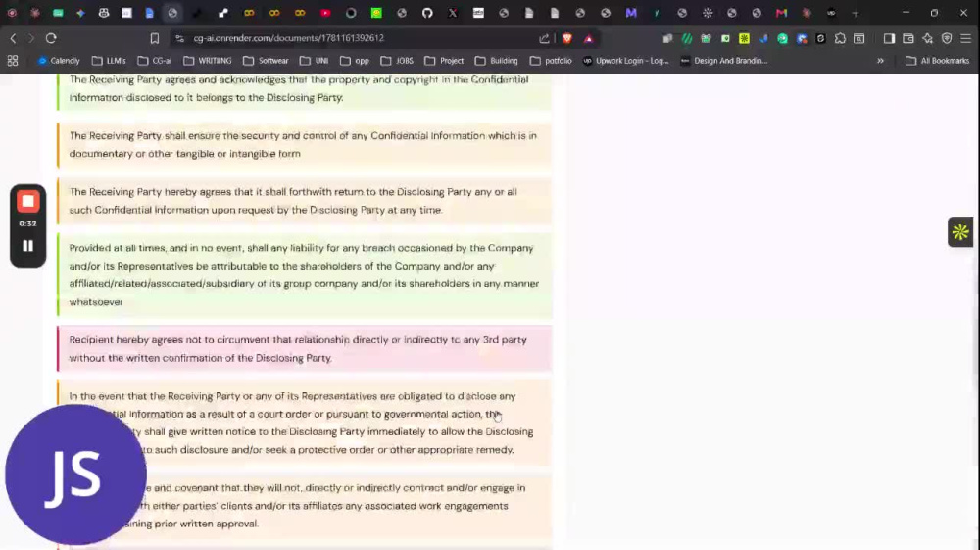Click the address bar URL

pos(289,38)
